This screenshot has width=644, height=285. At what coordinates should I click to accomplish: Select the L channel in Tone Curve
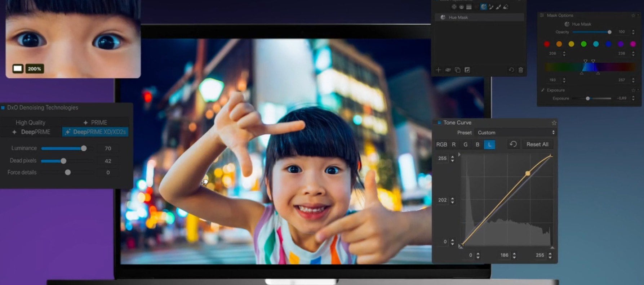click(x=489, y=144)
